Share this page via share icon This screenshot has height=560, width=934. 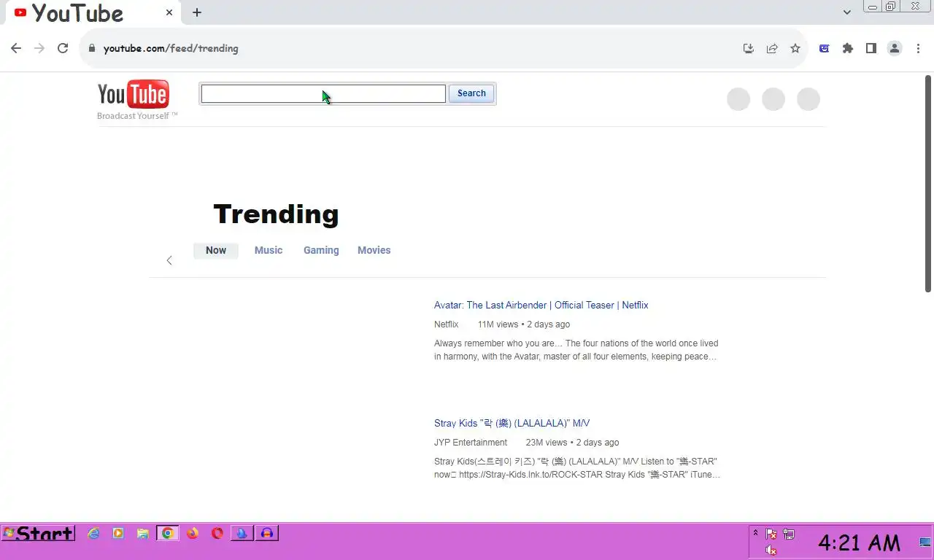click(x=771, y=48)
